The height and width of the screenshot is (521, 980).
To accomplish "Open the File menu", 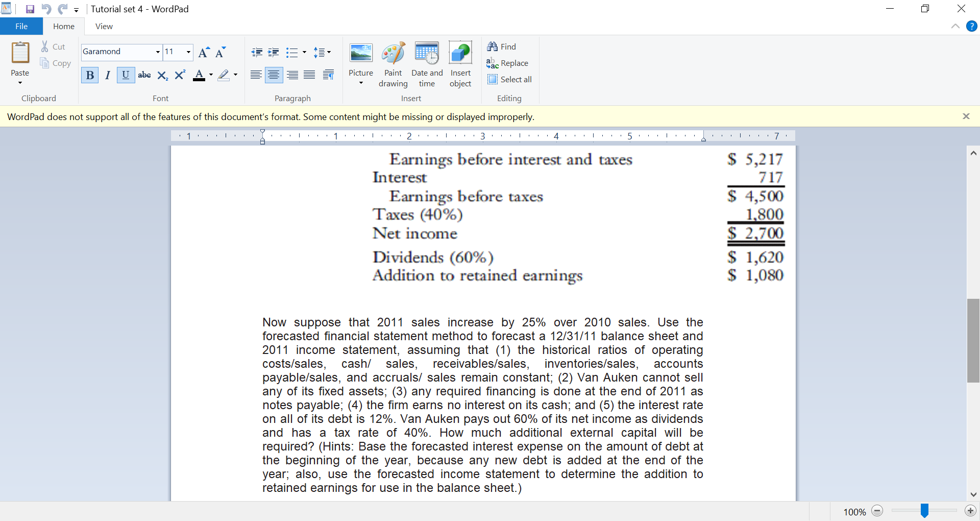I will click(21, 26).
